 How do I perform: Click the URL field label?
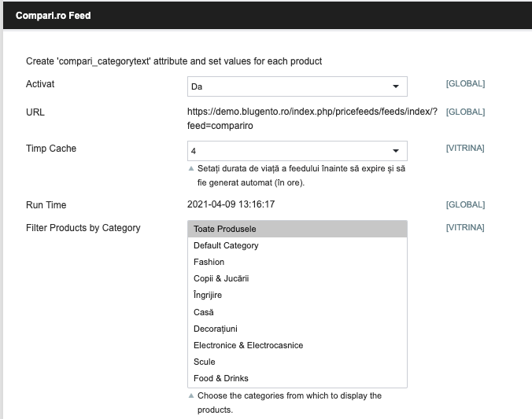35,112
